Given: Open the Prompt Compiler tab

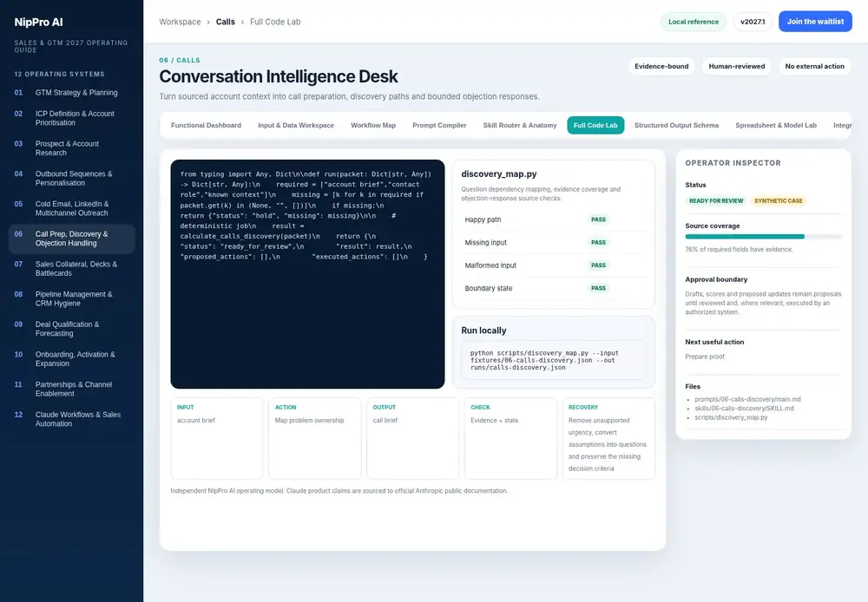Looking at the screenshot, I should tap(439, 126).
